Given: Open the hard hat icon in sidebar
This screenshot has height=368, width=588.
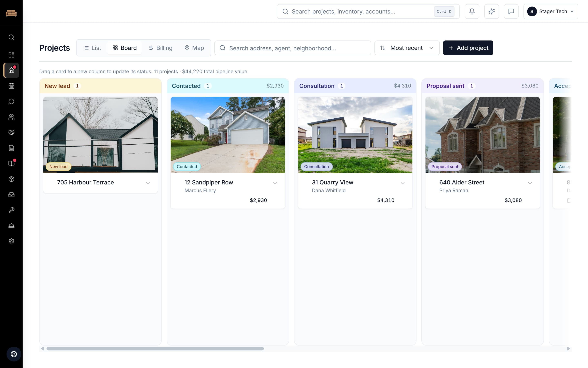Looking at the screenshot, I should tap(11, 226).
